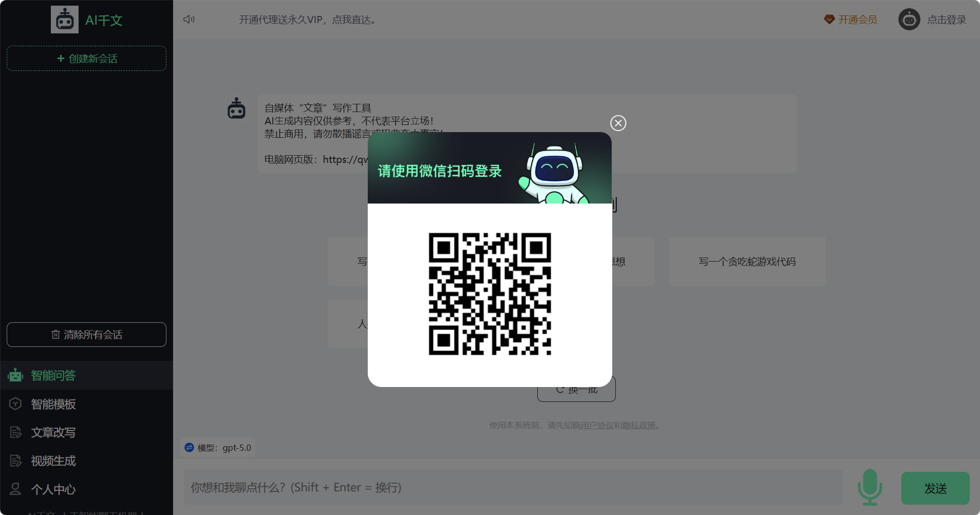Image resolution: width=980 pixels, height=515 pixels.
Task: Click the model switch icon beside gpt-5.0
Action: [x=190, y=448]
